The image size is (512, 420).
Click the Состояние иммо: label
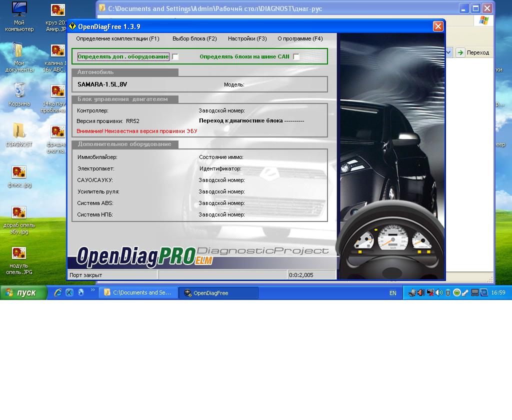tap(221, 157)
